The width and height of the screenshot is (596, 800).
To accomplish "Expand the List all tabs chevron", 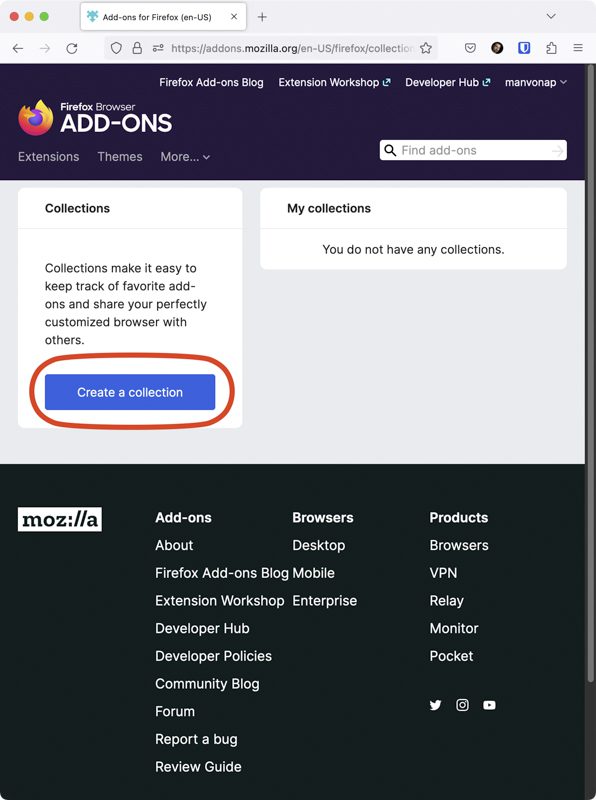I will (551, 16).
